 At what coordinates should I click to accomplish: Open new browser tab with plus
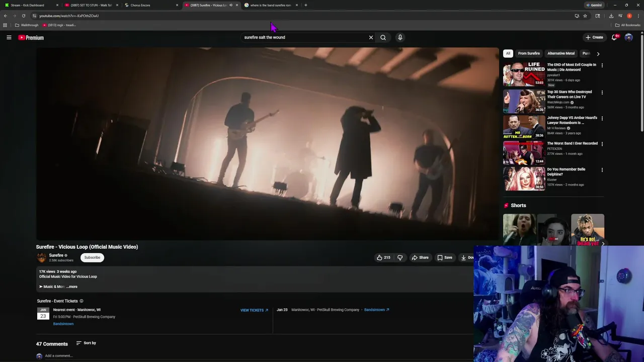[x=305, y=5]
